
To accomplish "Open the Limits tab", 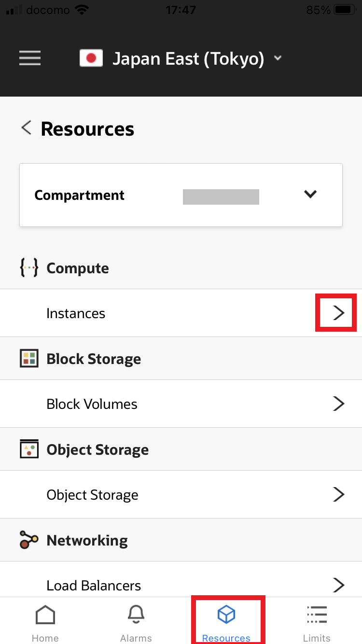I will (x=317, y=624).
